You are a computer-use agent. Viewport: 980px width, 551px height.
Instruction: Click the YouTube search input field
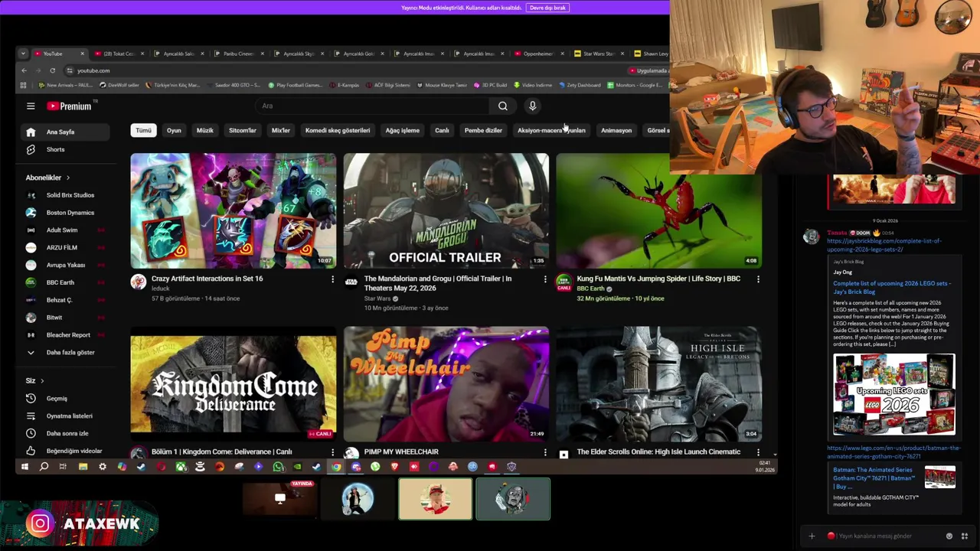371,106
